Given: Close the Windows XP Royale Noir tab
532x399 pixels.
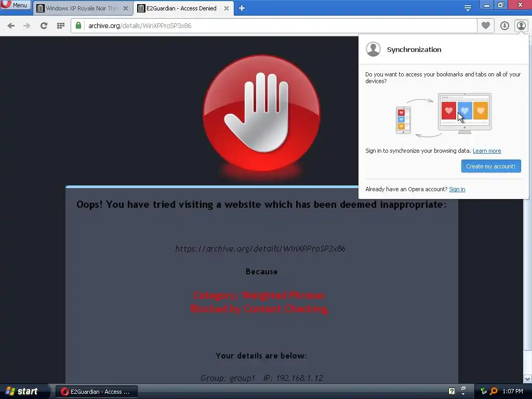Looking at the screenshot, I should [126, 8].
